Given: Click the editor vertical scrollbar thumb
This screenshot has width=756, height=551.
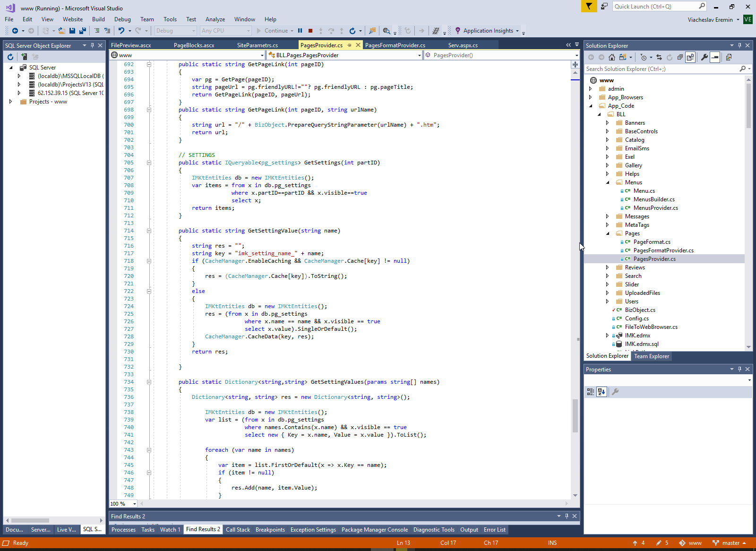Looking at the screenshot, I should coord(575,416).
